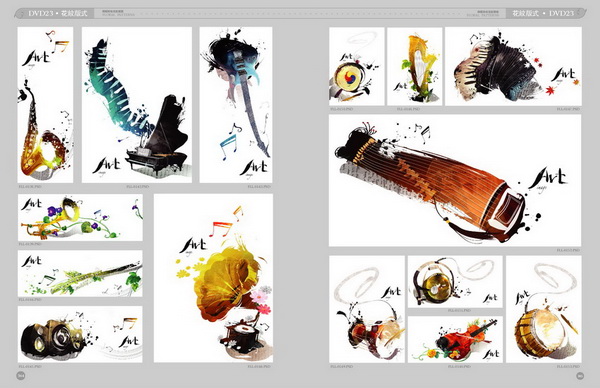Select the black loudspeakers artwork thumbnail
Screen dimensions: 600x388
[80, 334]
